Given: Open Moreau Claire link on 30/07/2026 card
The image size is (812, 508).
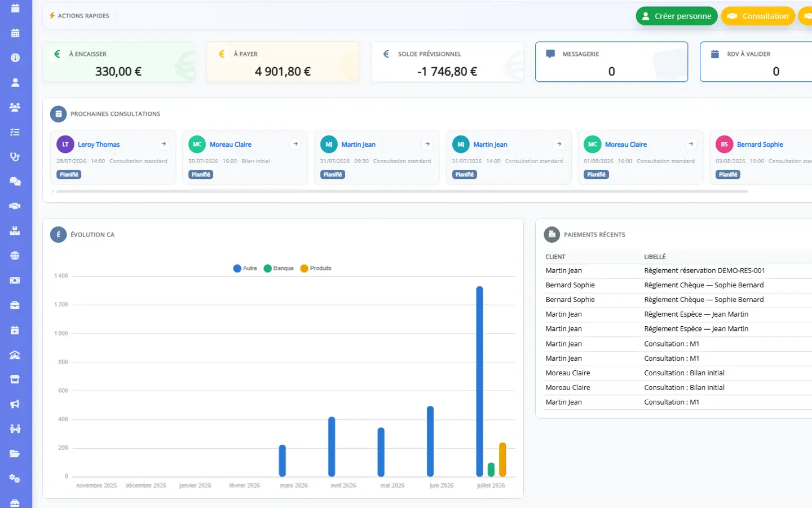Looking at the screenshot, I should coord(231,144).
